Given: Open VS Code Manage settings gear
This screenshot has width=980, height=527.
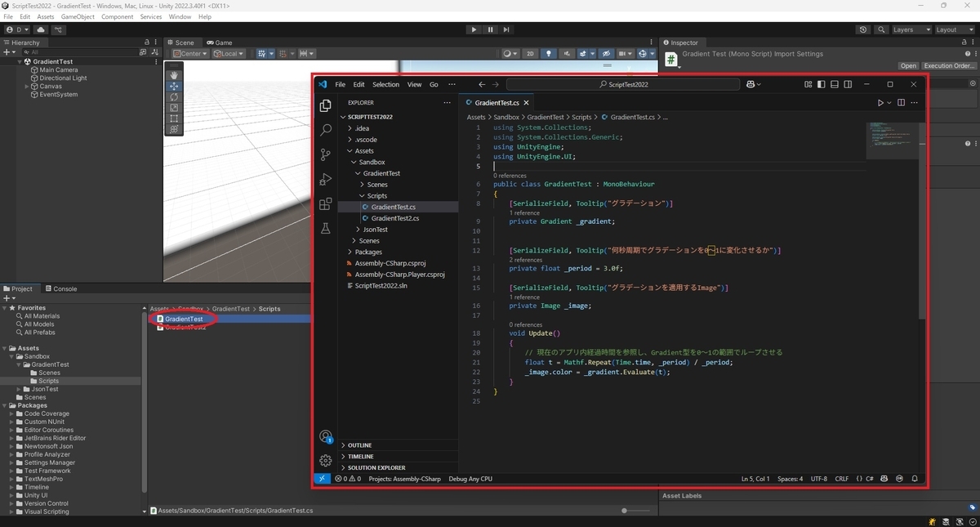Looking at the screenshot, I should [326, 460].
